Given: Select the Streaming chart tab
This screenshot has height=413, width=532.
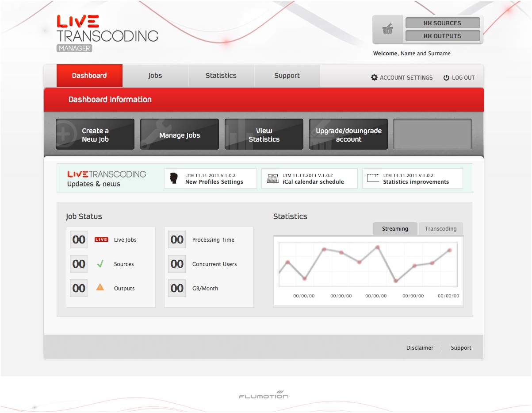Looking at the screenshot, I should coord(395,229).
